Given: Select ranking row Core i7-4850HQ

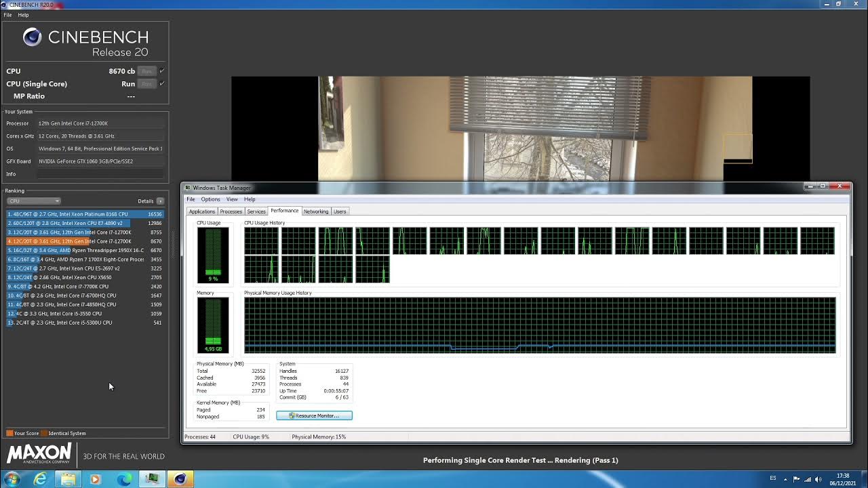Looking at the screenshot, I should (x=85, y=304).
